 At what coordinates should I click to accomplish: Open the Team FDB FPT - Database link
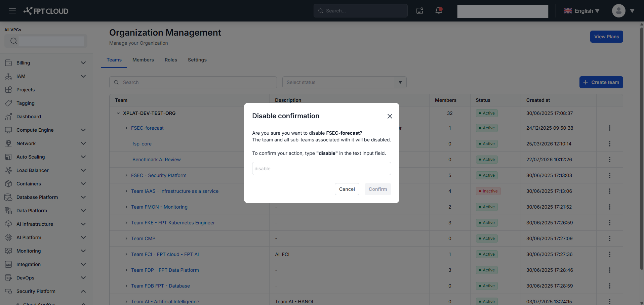coord(160,286)
